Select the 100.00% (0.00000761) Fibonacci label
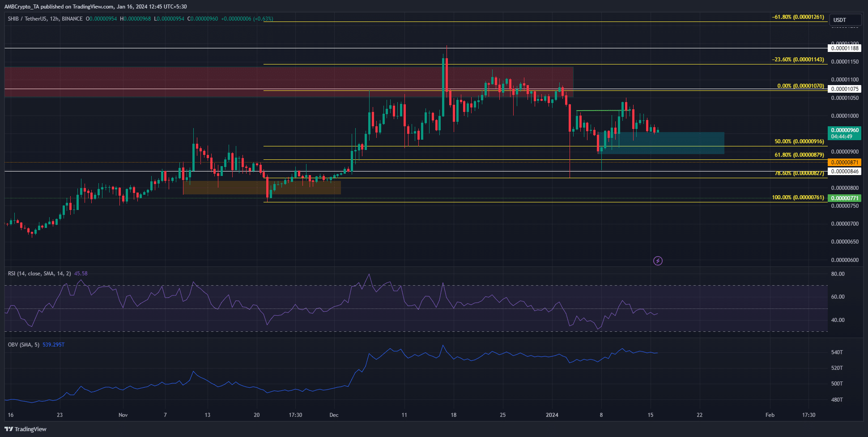 point(798,197)
